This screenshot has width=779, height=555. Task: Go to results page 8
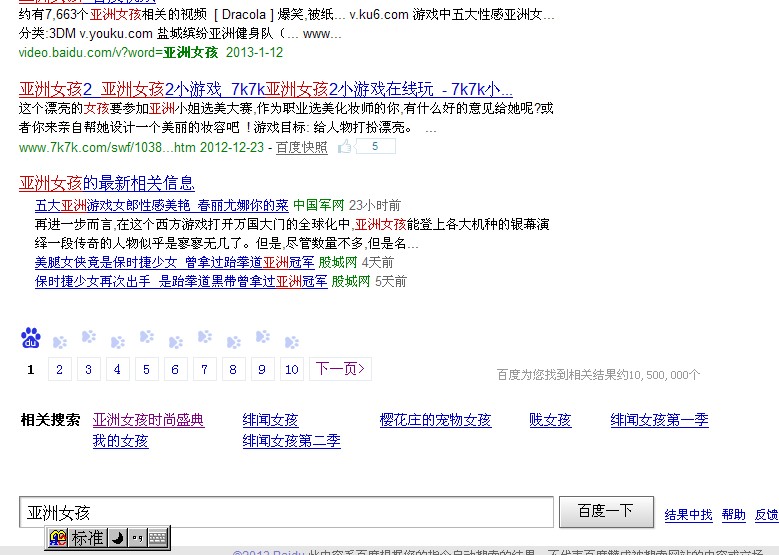click(234, 369)
